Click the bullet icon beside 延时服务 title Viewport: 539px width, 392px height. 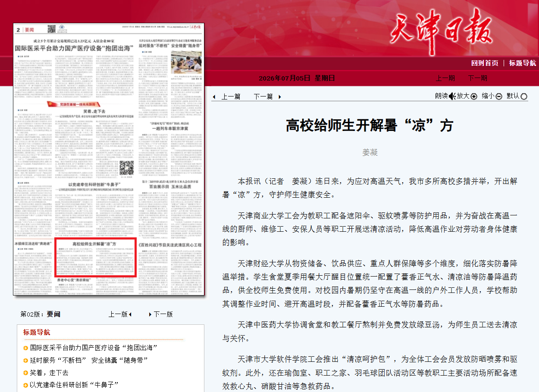tap(26, 360)
